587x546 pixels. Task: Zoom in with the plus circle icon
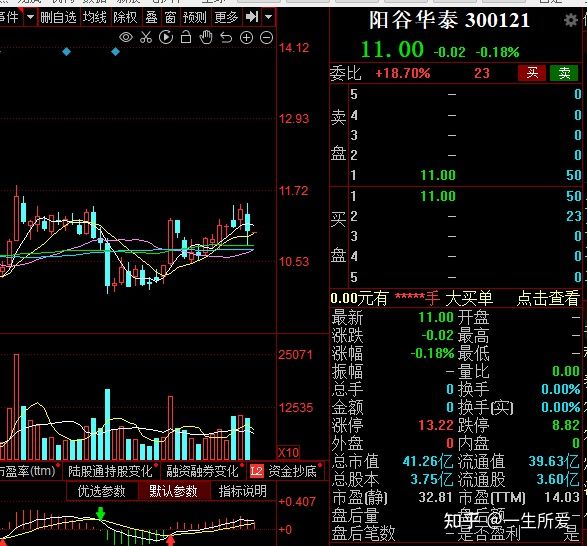pos(246,37)
